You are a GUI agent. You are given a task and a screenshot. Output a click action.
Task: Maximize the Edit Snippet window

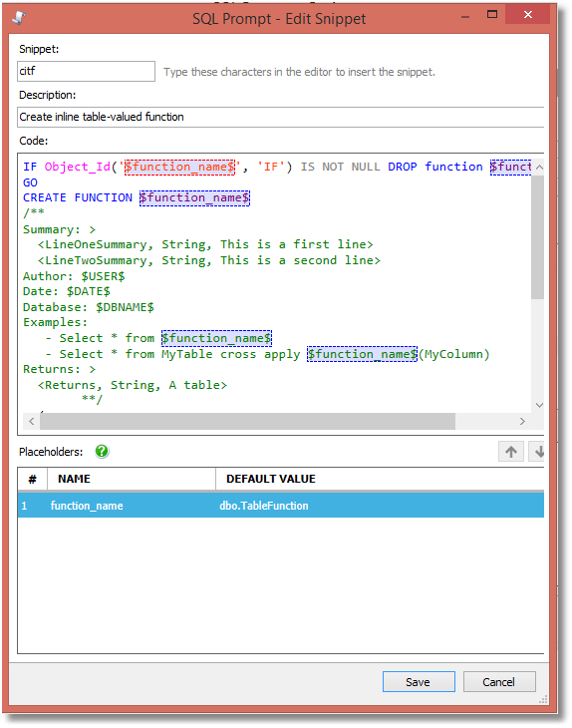pyautogui.click(x=492, y=15)
